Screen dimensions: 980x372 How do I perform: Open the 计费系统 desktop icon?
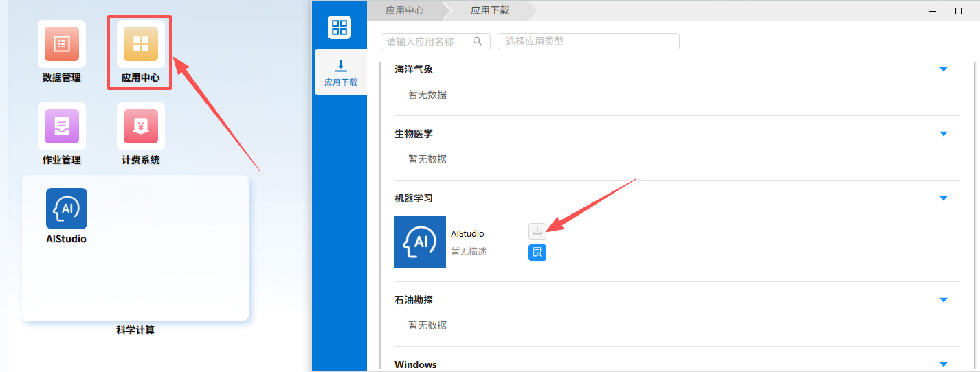tap(140, 127)
